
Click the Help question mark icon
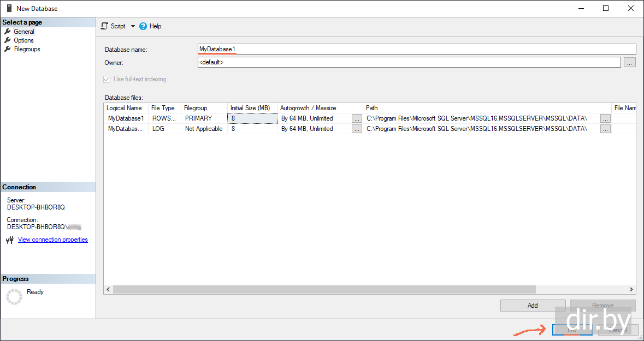pos(144,26)
